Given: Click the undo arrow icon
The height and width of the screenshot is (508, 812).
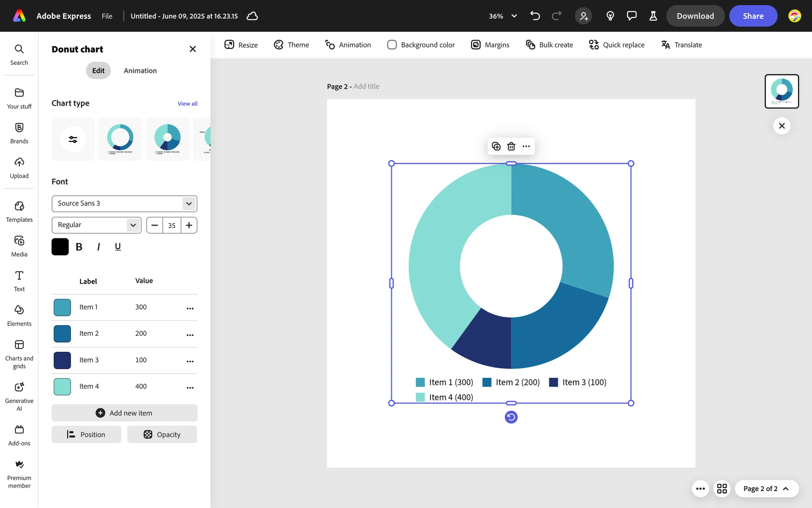Looking at the screenshot, I should coord(535,16).
